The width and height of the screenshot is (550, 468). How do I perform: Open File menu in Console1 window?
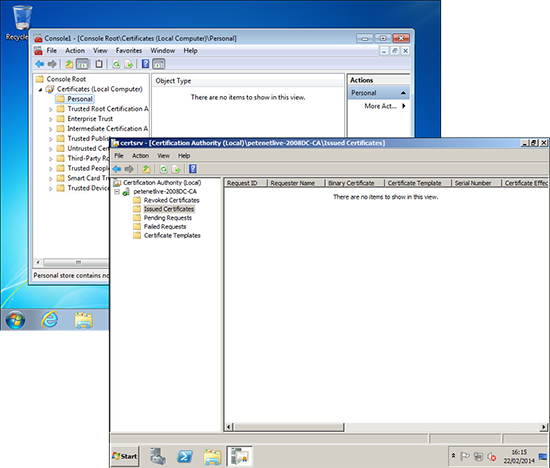(52, 51)
